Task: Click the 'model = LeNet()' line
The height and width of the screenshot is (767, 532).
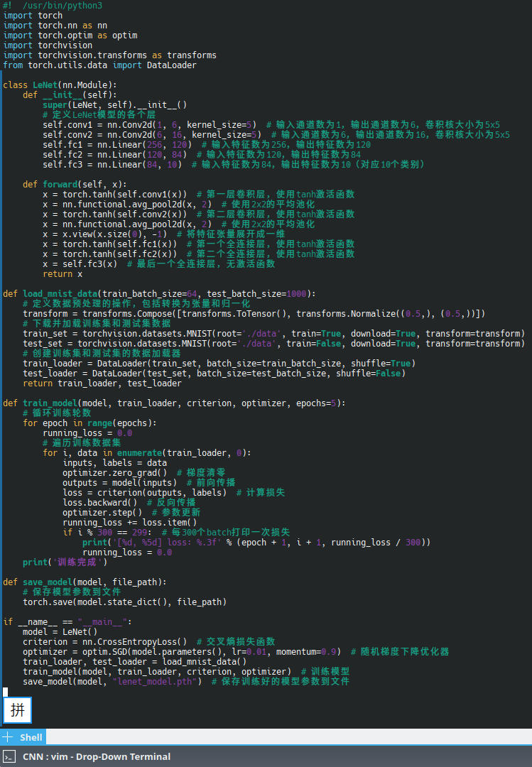Action: pyautogui.click(x=60, y=632)
